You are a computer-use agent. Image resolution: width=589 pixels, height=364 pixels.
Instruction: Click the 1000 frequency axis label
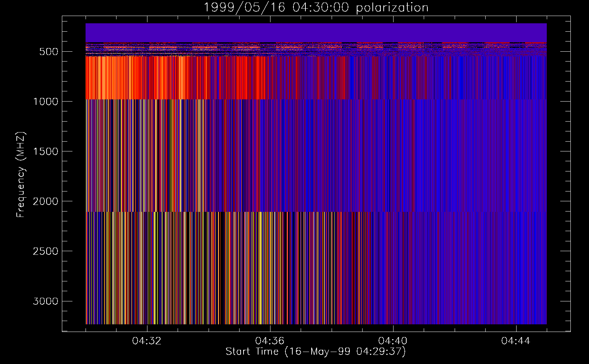click(x=46, y=102)
